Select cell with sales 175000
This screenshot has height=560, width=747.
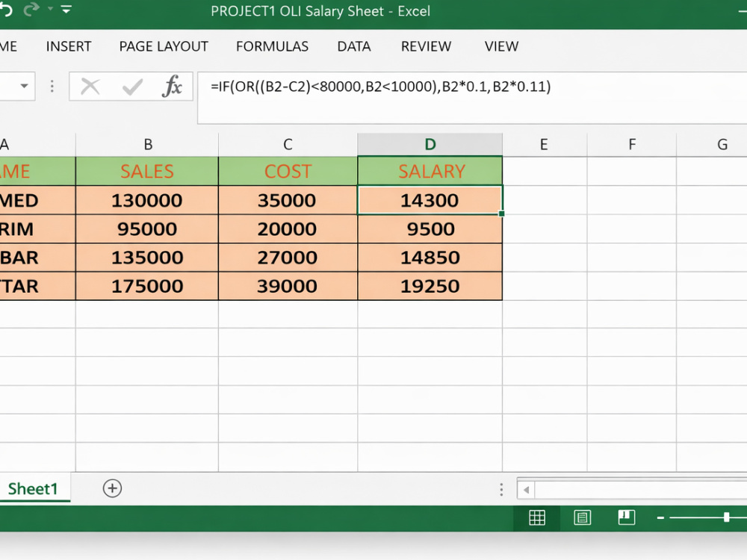(147, 286)
